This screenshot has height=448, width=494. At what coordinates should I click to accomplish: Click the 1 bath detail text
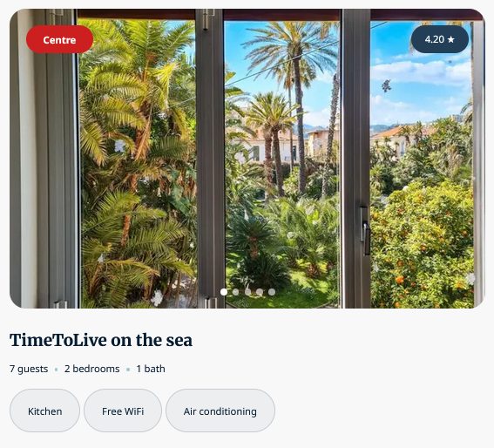151,369
